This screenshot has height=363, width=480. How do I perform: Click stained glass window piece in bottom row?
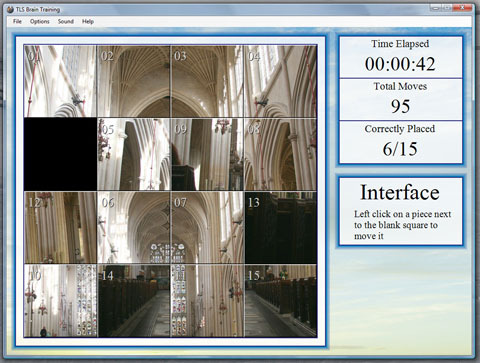(207, 301)
